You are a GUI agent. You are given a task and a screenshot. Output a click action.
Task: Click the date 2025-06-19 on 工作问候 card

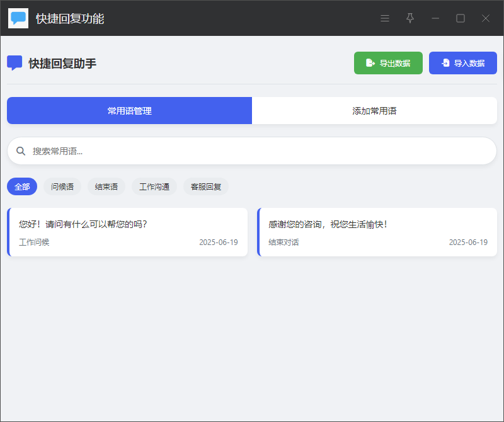point(219,242)
